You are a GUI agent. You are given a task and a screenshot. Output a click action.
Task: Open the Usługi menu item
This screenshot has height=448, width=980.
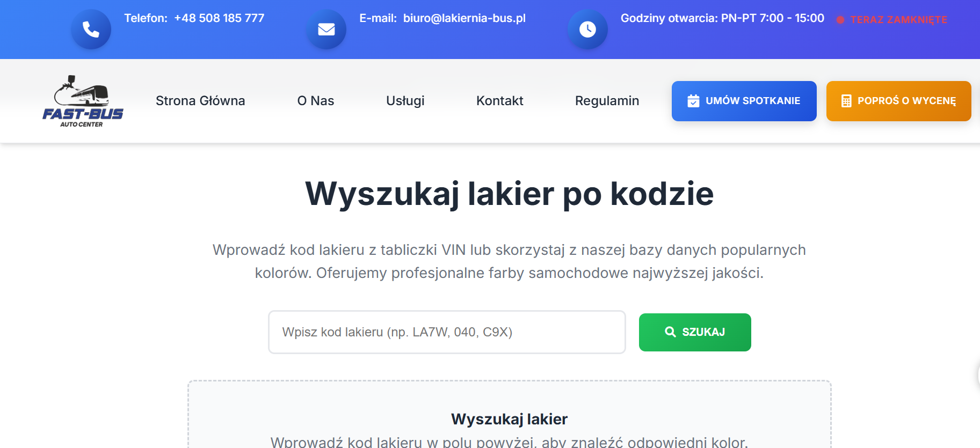[x=405, y=101]
